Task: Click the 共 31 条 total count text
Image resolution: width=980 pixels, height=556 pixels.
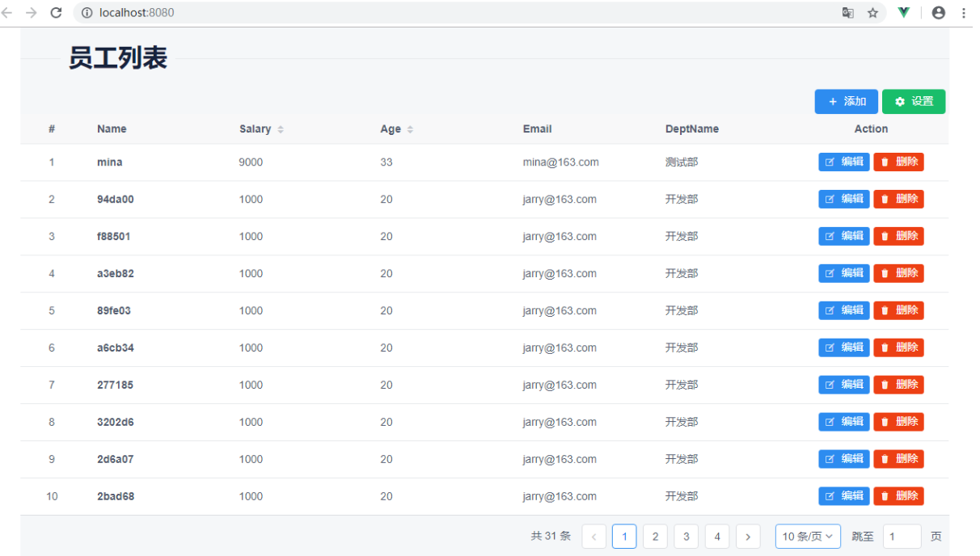Action: pos(551,537)
